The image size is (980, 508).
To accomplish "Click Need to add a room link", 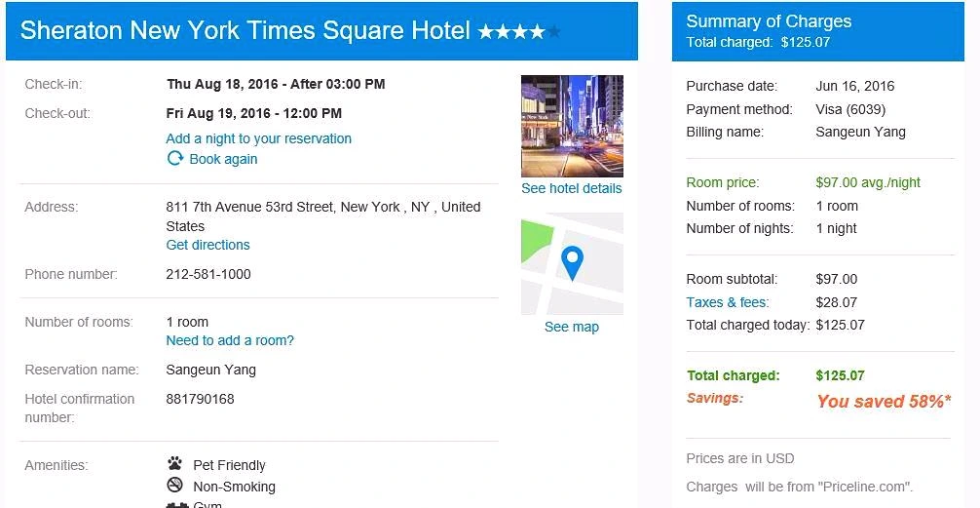I will [230, 340].
